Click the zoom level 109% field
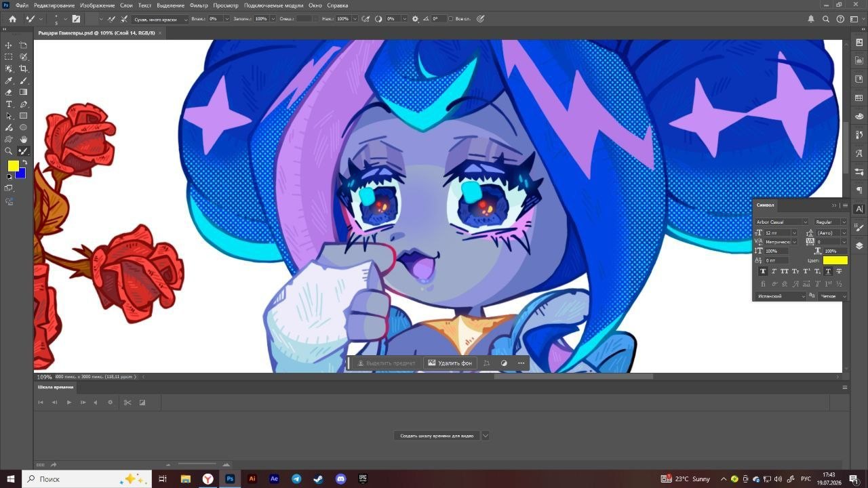The width and height of the screenshot is (868, 488). point(44,377)
